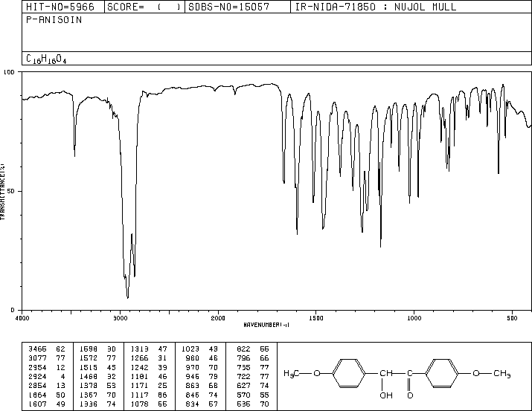
Task: Click the OH hydroxyl label in the structure
Action: click(x=386, y=395)
